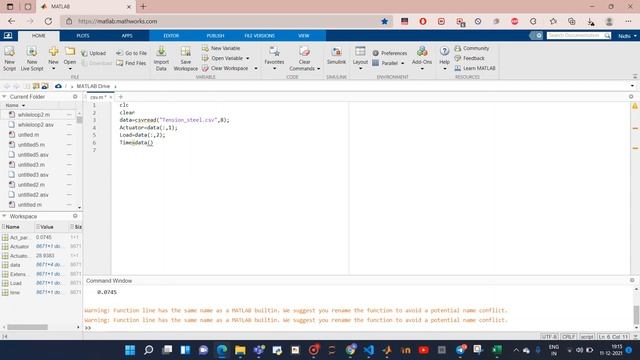Open Favorites in the toolstrip
Screen dimensions: 640x360
click(274, 57)
